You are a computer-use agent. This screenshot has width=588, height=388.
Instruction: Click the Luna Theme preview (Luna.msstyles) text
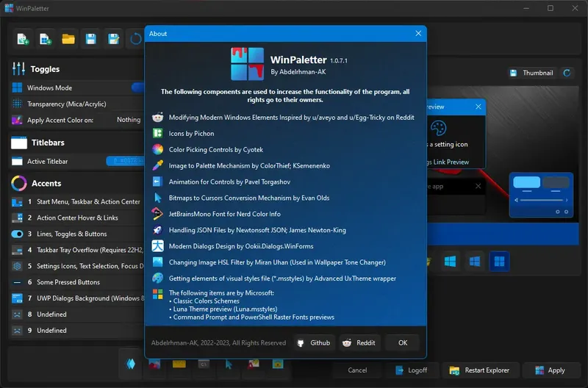(225, 309)
